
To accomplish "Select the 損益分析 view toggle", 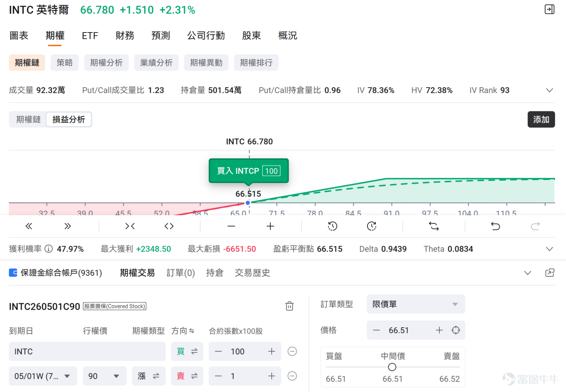I will point(69,119).
